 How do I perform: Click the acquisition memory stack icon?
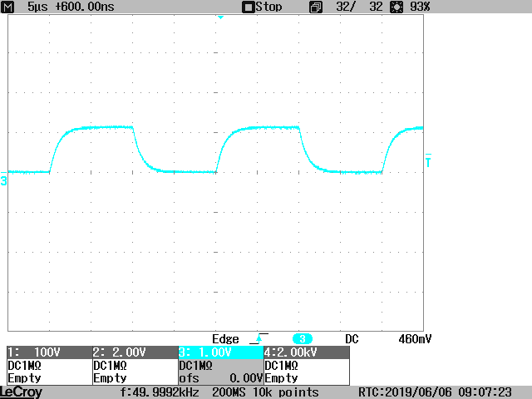click(x=316, y=7)
